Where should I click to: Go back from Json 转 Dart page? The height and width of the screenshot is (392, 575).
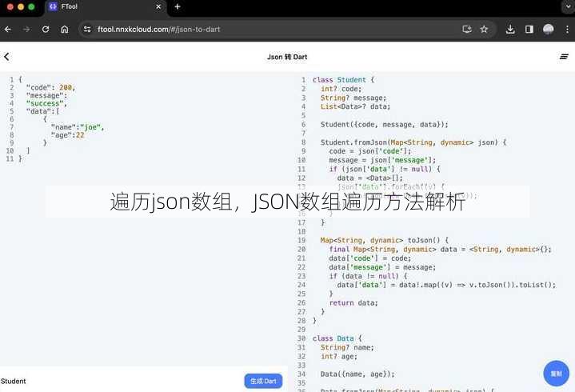(6, 57)
